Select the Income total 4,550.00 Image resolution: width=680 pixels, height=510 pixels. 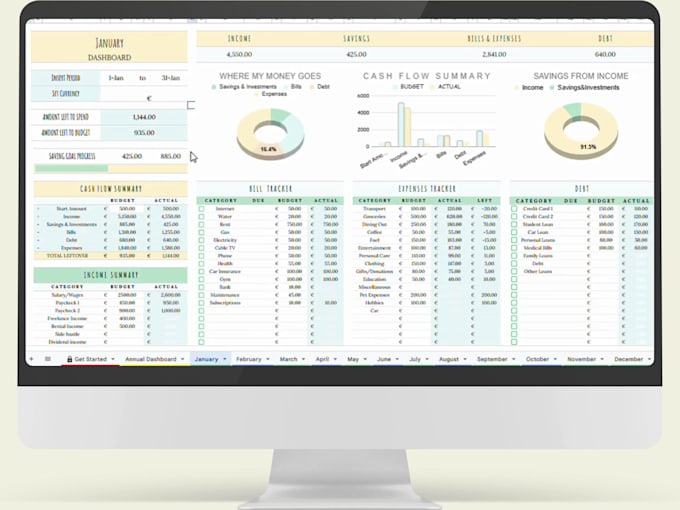pyautogui.click(x=239, y=54)
